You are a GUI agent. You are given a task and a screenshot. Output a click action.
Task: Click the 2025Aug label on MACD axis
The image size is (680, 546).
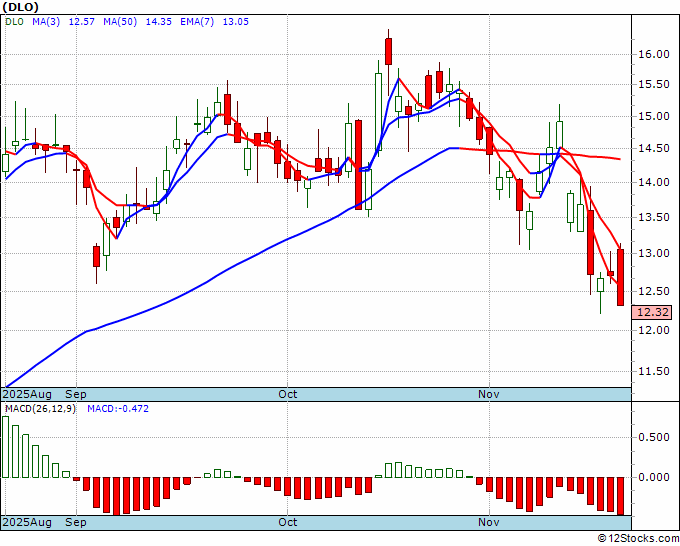pyautogui.click(x=27, y=522)
